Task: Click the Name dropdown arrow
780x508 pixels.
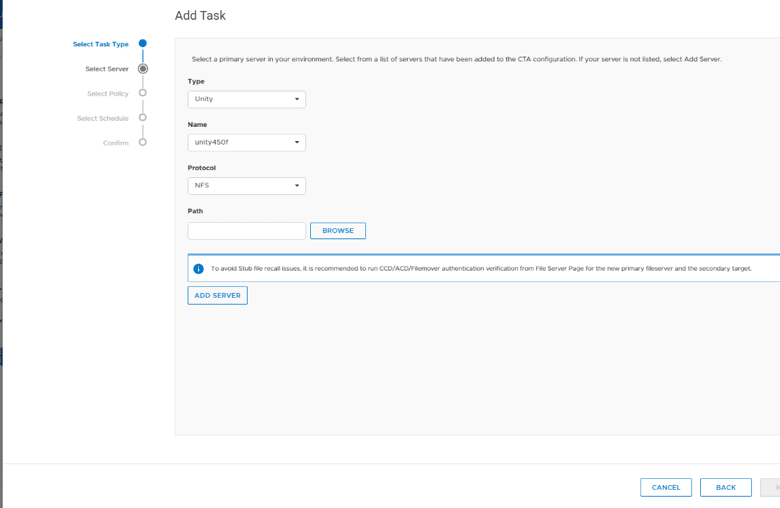Action: (297, 142)
